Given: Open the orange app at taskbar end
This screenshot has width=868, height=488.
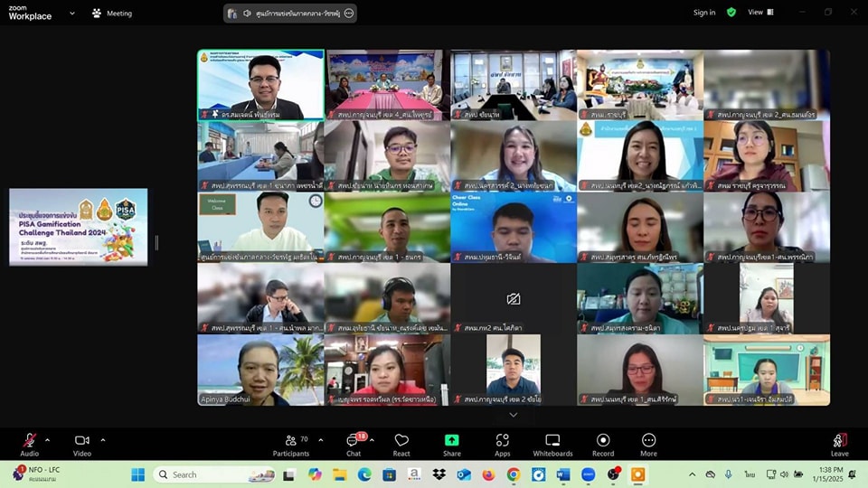Looking at the screenshot, I should click(x=637, y=474).
